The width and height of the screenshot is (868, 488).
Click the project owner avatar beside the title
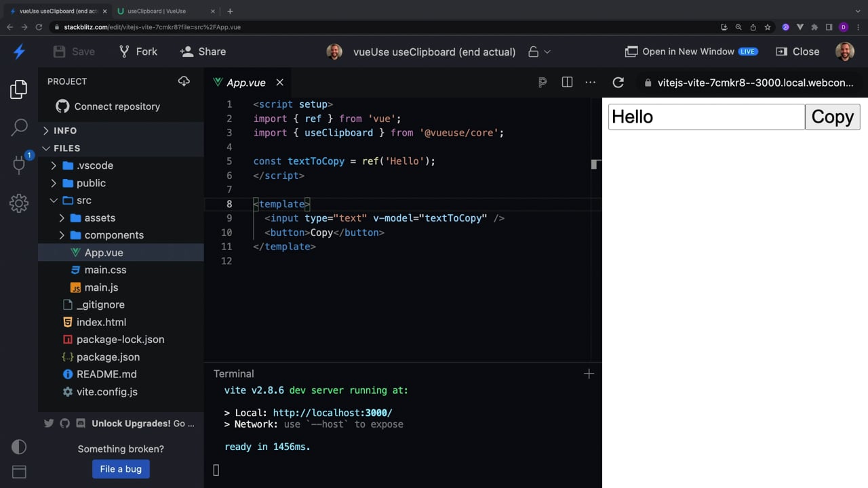pyautogui.click(x=334, y=52)
